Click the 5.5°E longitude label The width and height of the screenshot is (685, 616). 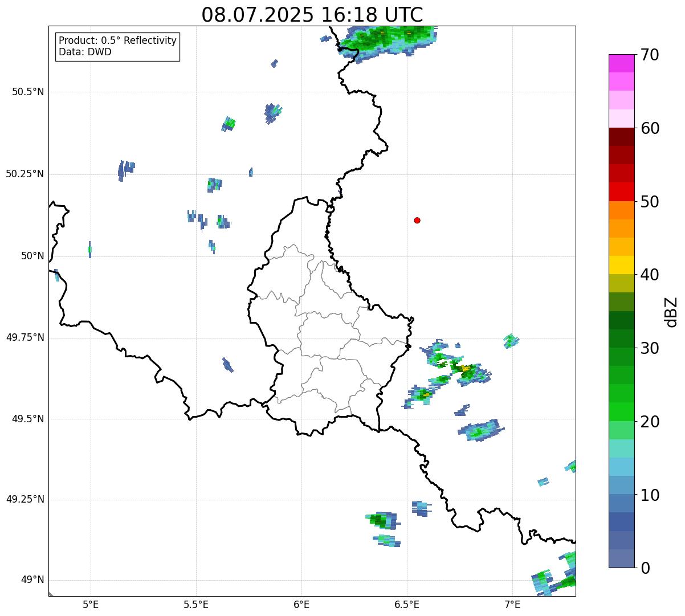tap(196, 605)
